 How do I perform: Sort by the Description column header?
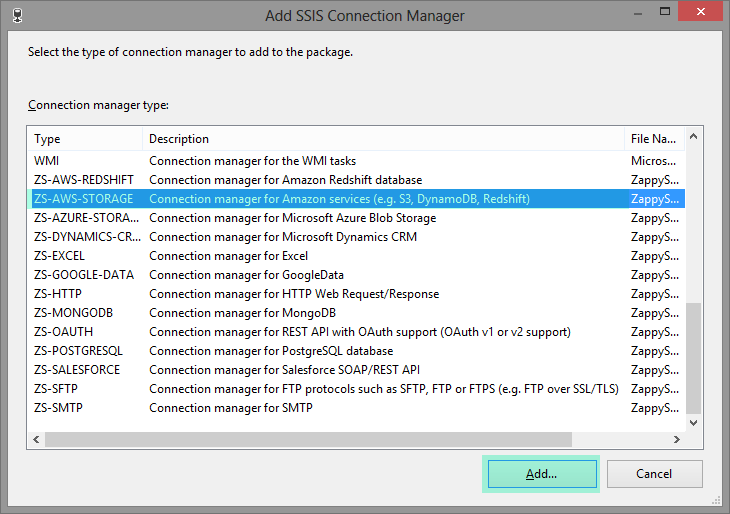384,139
